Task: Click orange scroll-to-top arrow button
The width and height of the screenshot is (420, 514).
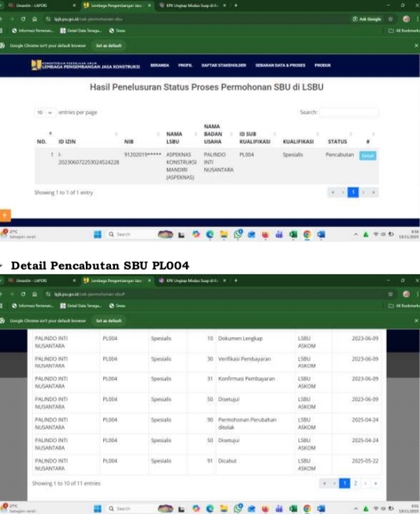Action: click(x=6, y=215)
